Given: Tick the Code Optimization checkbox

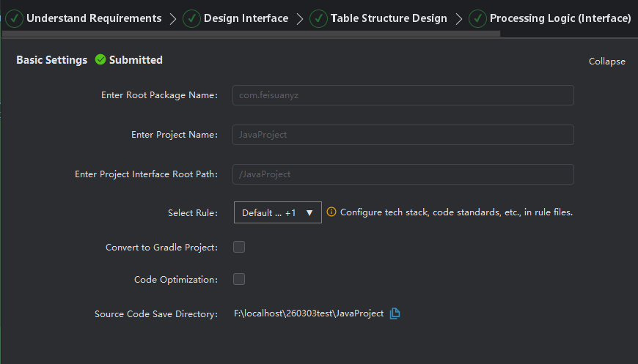Looking at the screenshot, I should point(239,279).
